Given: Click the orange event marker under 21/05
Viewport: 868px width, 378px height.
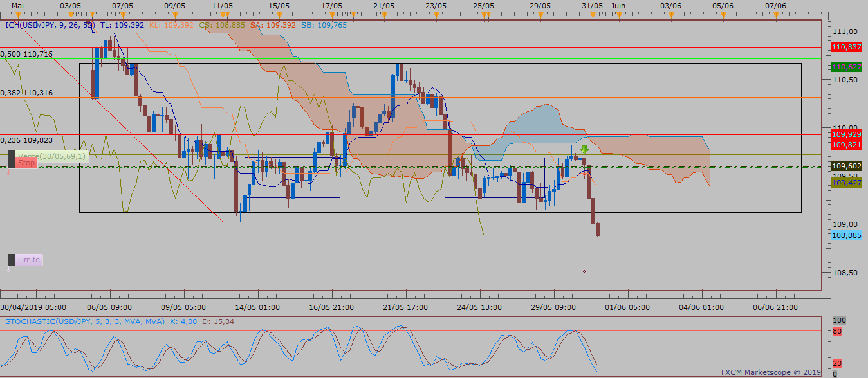Looking at the screenshot, I should 383,14.
